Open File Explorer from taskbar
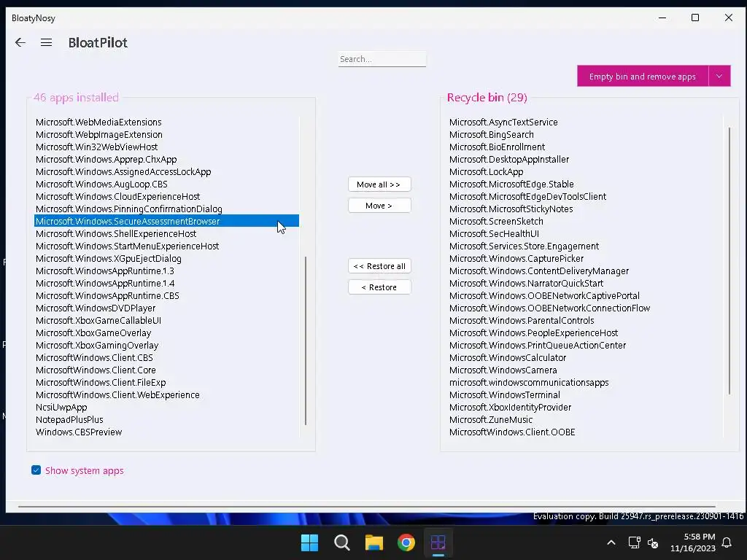The image size is (747, 560). (374, 542)
